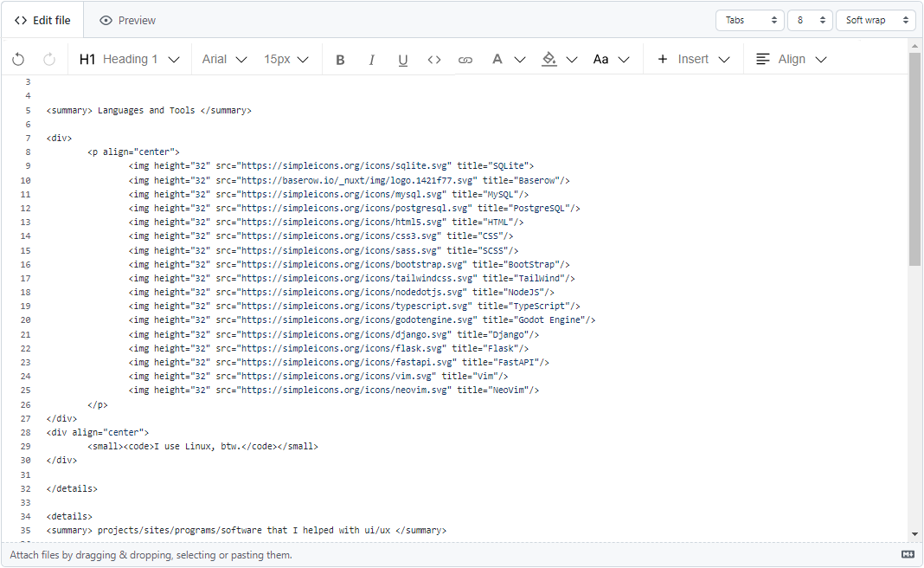Insert a hyperlink with the link icon
The width and height of the screenshot is (924, 568).
point(465,60)
